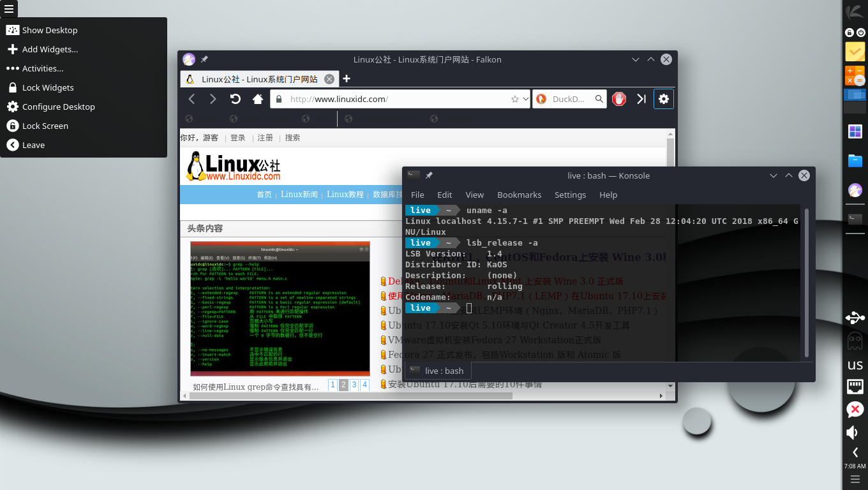This screenshot has height=490, width=868.
Task: Click the Konsole terminal vertical scrollbar
Action: 807,281
